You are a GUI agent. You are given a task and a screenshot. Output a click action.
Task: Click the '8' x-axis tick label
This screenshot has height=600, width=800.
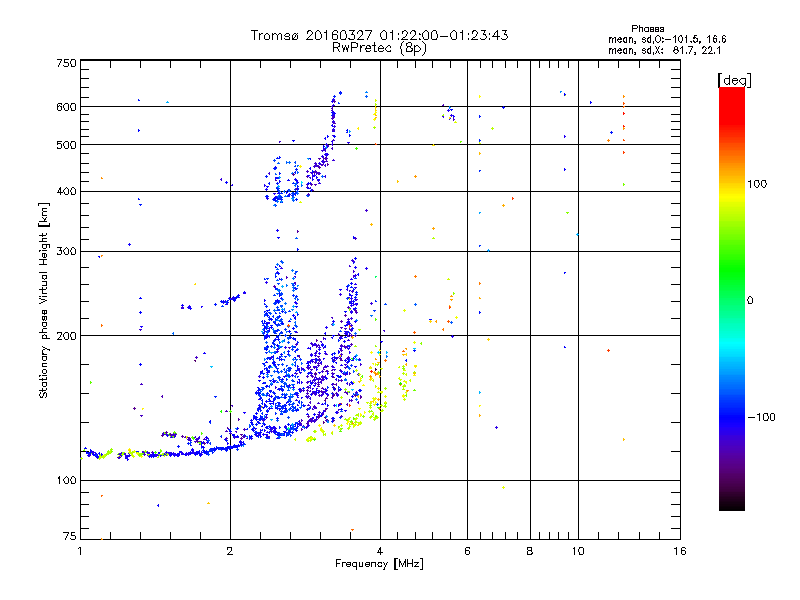(x=530, y=551)
